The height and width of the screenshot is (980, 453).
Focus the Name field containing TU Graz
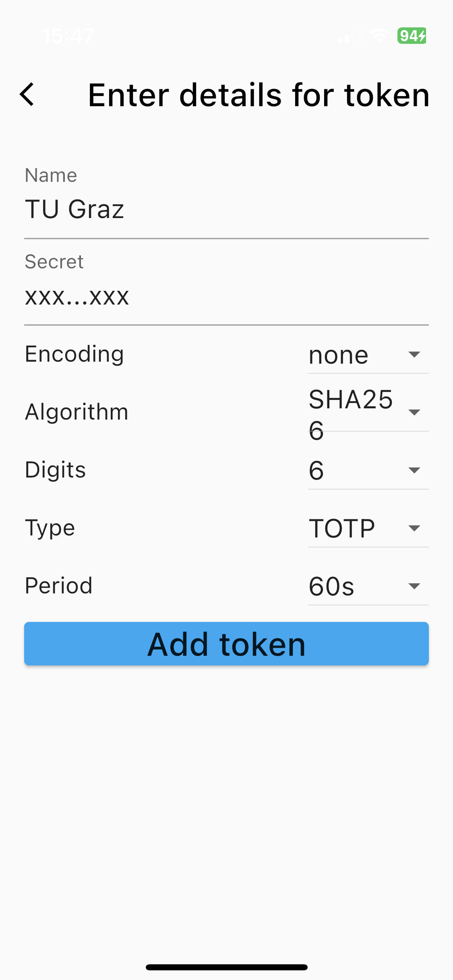[226, 201]
